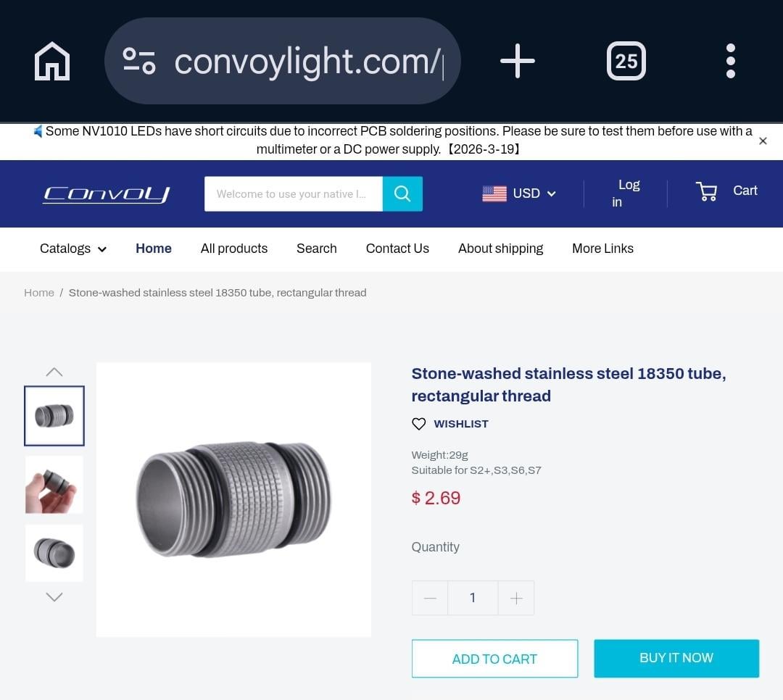This screenshot has height=700, width=783.
Task: Increase the quantity with the plus button
Action: pyautogui.click(x=516, y=598)
